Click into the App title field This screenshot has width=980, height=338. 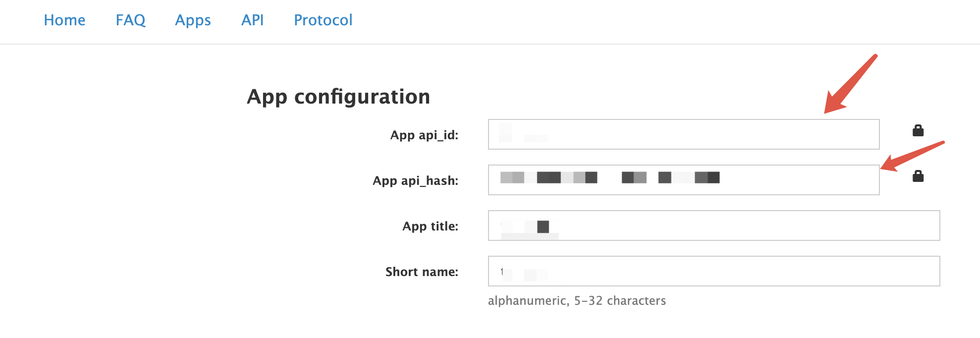[714, 225]
